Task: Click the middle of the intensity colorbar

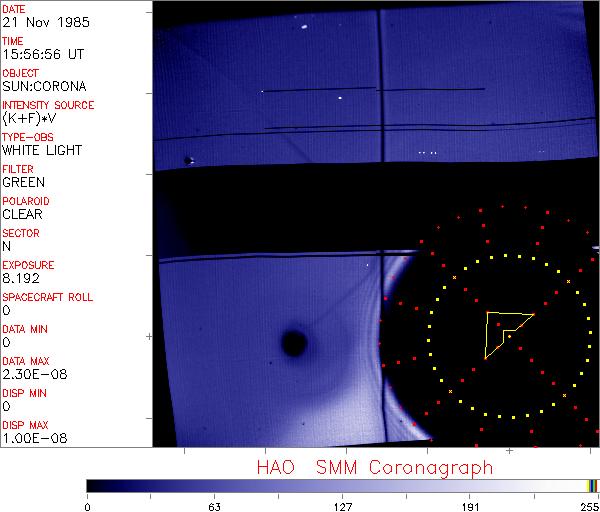Action: [x=342, y=485]
